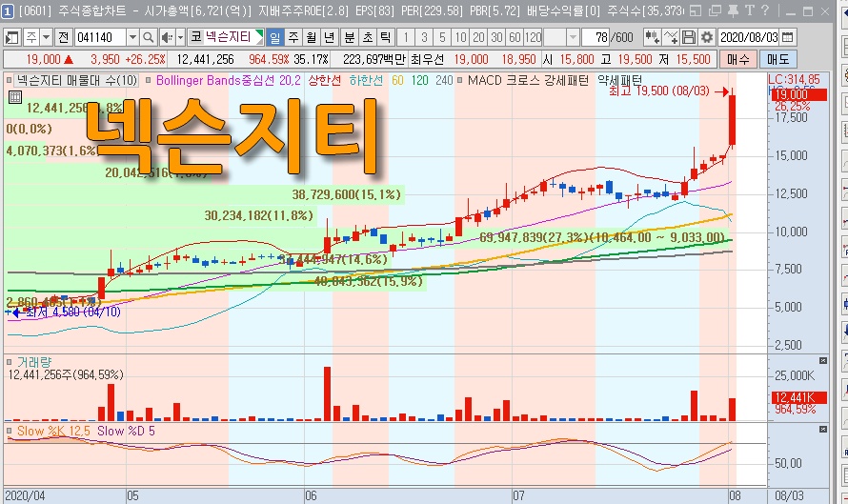This screenshot has width=848, height=504.
Task: Click the 120 moving average legend
Action: pos(419,81)
